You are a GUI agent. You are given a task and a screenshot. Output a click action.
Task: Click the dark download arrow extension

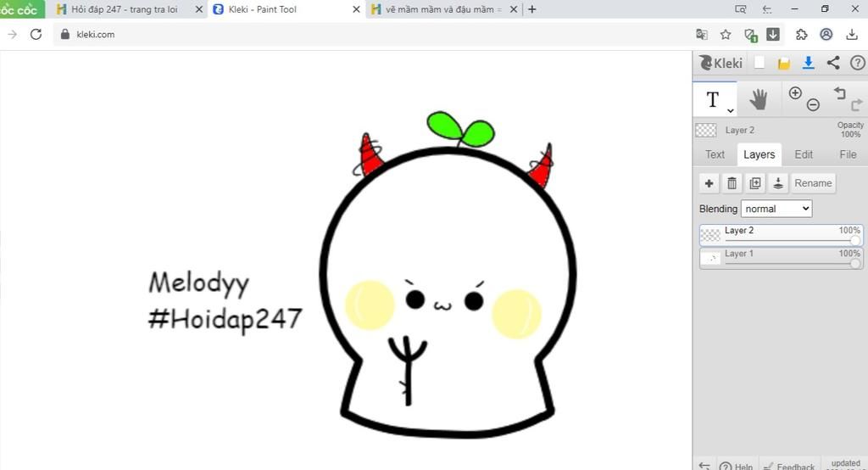[773, 35]
